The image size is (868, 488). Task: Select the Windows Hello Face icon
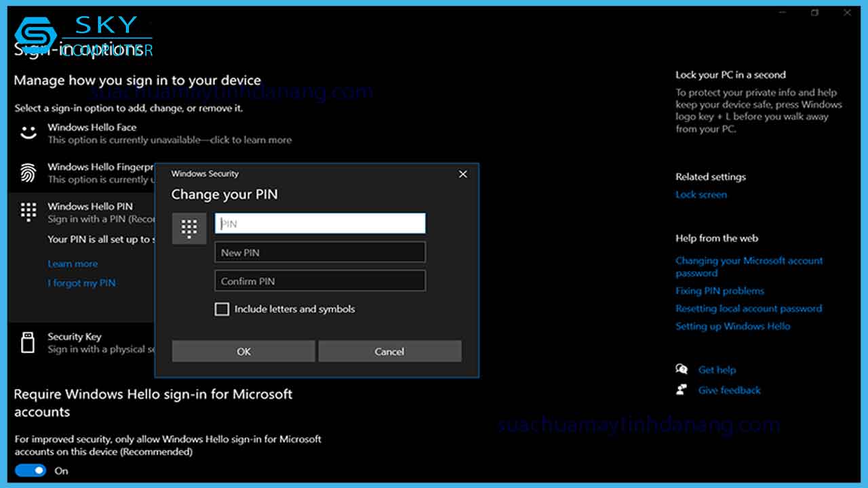click(x=28, y=132)
